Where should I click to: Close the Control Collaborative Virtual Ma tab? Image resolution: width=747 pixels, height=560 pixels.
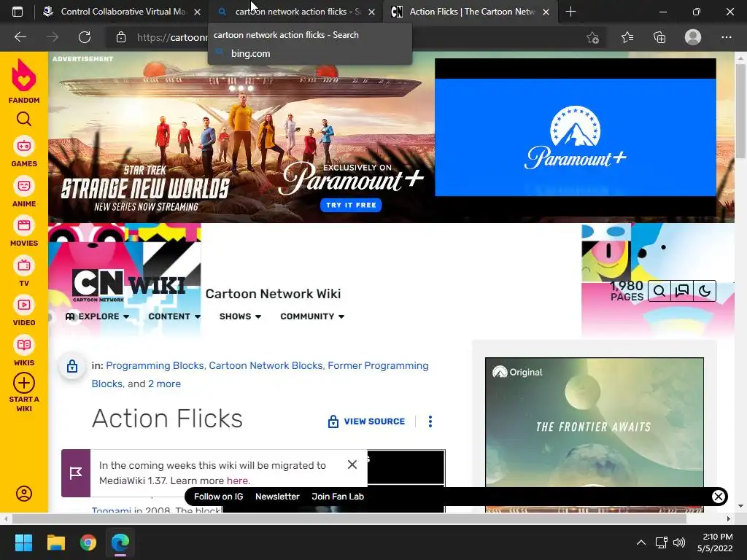197,12
